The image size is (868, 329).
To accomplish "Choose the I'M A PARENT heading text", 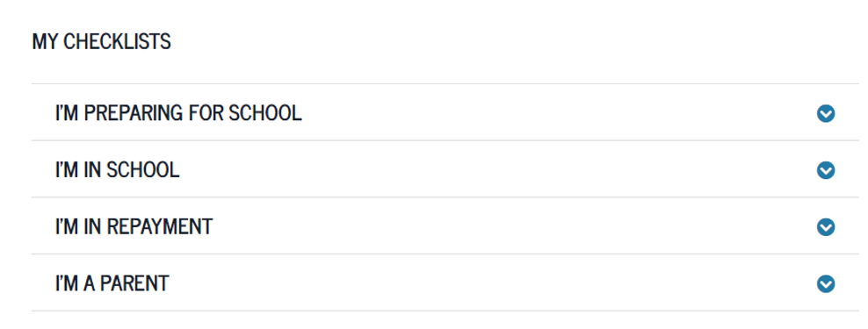I will 112,283.
